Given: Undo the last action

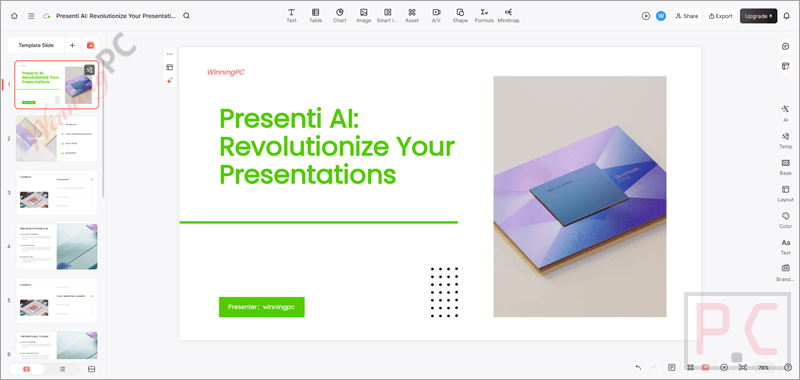Looking at the screenshot, I should pos(638,367).
